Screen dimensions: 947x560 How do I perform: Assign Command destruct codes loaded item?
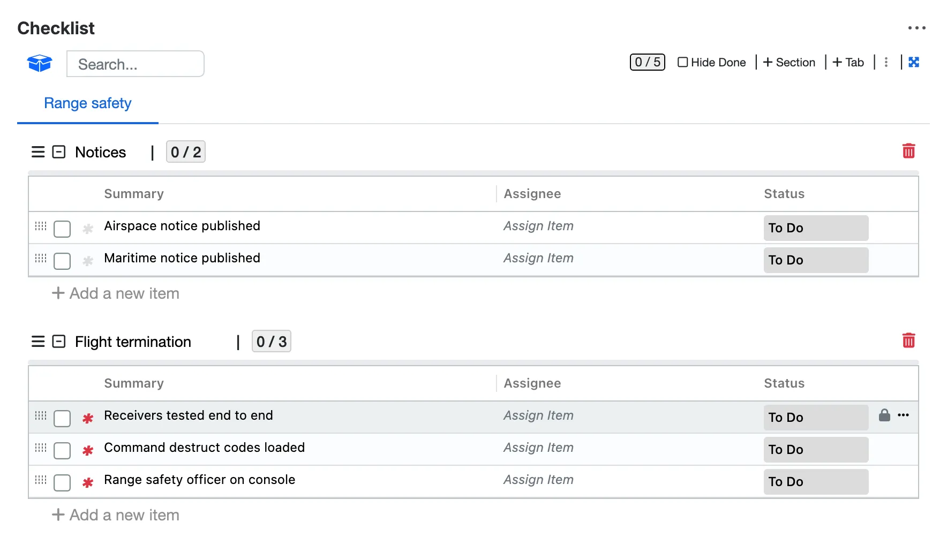pos(538,448)
